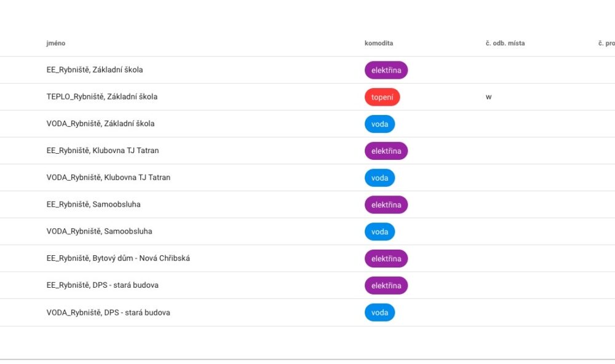
Task: Click "voda" chip in VODA Základní škola row
Action: 379,124
